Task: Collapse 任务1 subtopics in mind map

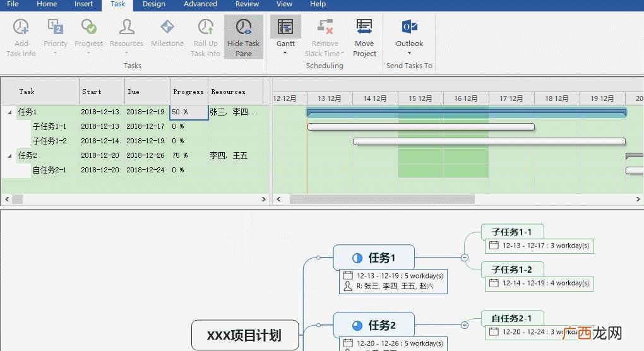Action: 465,258
